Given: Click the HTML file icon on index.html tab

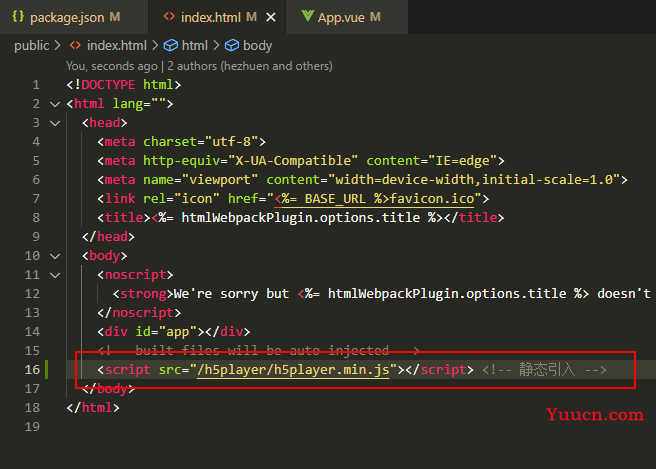Looking at the screenshot, I should pos(169,17).
